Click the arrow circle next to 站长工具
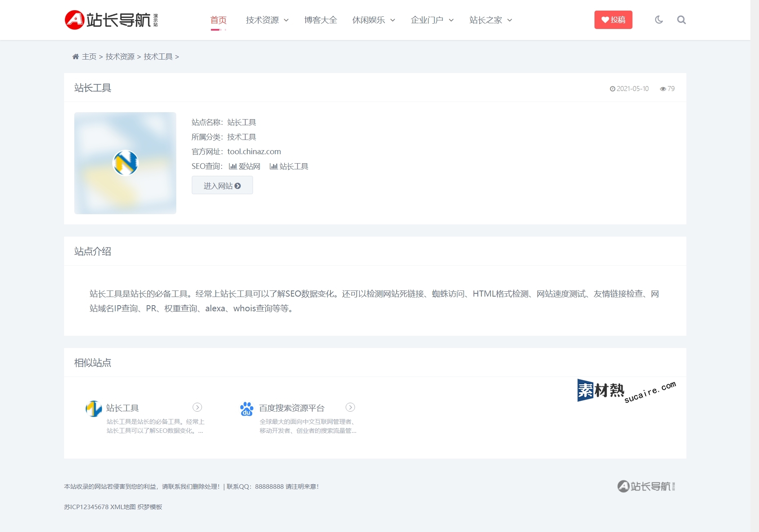This screenshot has width=759, height=532. click(x=197, y=407)
